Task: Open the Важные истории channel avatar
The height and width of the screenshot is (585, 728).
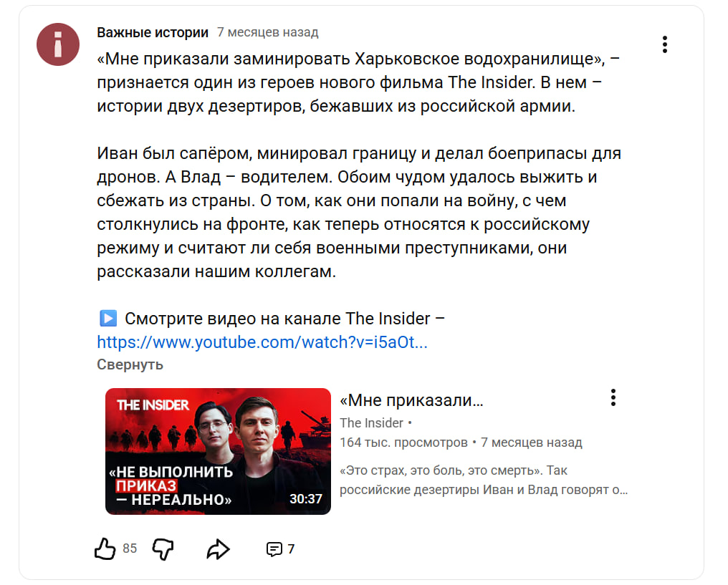Action: tap(58, 44)
